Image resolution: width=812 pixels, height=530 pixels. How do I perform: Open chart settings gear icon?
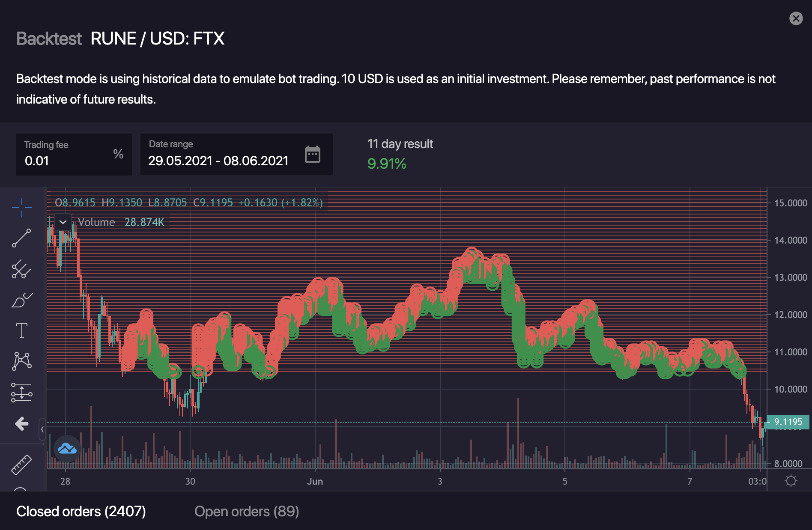coord(791,481)
